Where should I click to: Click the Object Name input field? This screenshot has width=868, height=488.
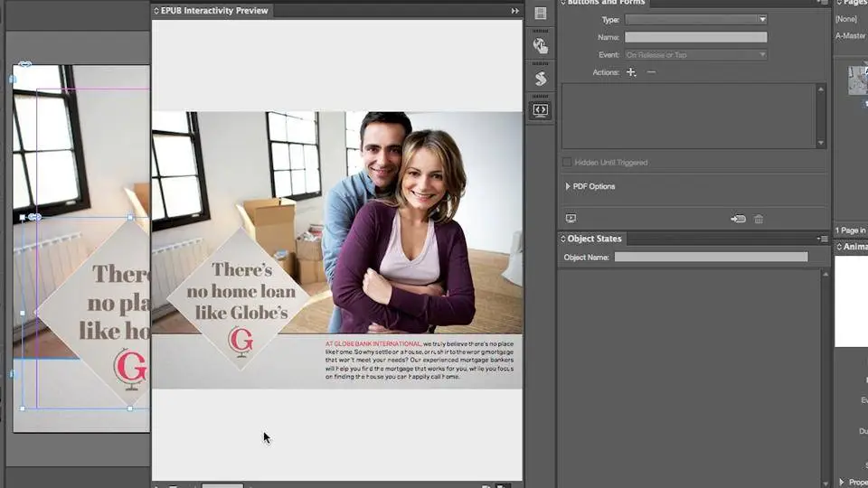tap(711, 257)
